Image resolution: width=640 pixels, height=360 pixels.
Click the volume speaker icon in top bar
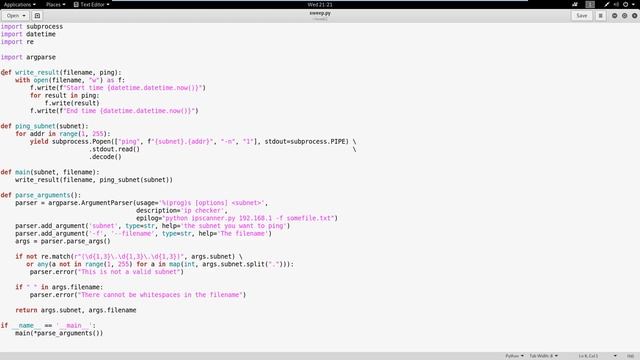coord(616,4)
